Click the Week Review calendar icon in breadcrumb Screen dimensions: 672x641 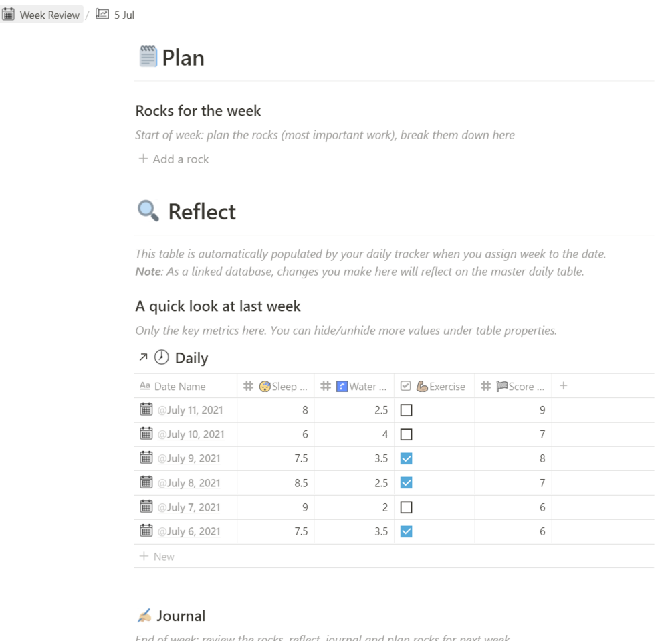tap(9, 15)
